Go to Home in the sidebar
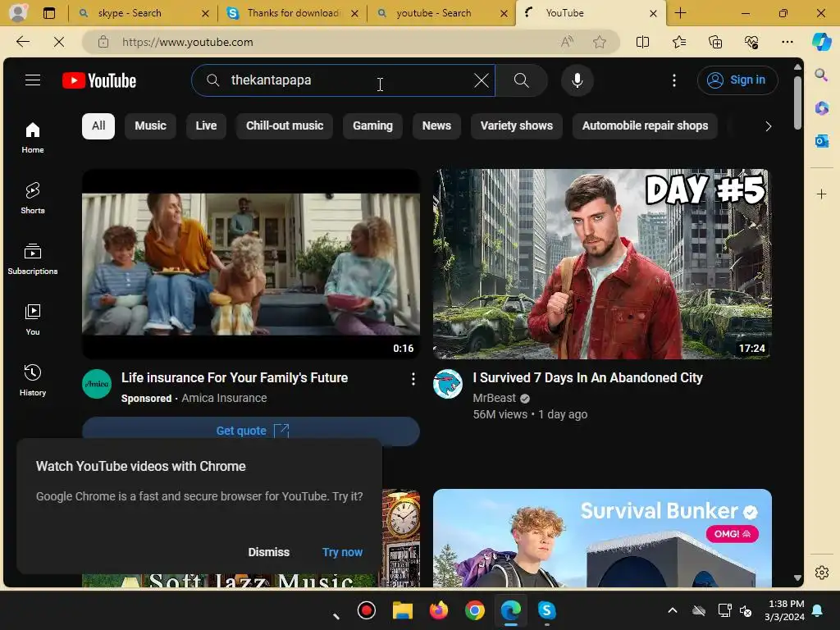 tap(33, 138)
